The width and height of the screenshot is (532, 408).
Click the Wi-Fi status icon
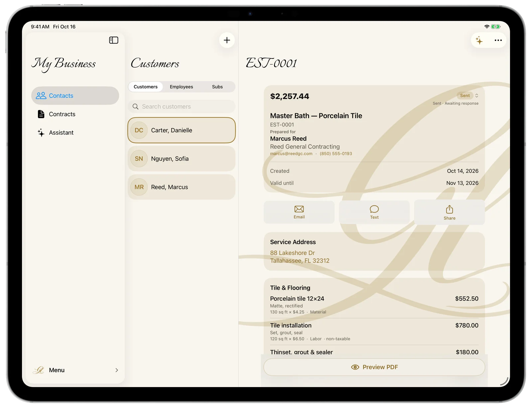click(x=487, y=27)
